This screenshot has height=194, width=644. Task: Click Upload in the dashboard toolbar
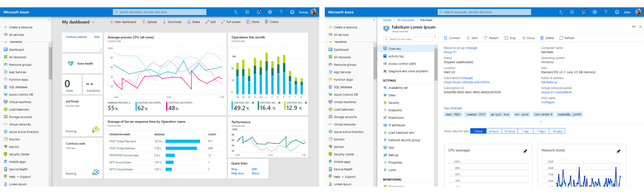[150, 22]
